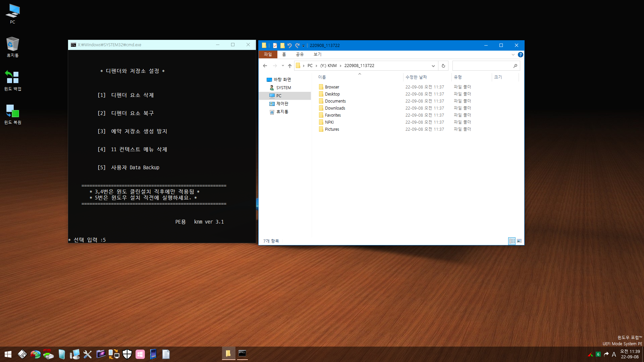Viewport: 644px width, 362px height.
Task: Sort by 수정한 날짜 column header
Action: tap(427, 77)
